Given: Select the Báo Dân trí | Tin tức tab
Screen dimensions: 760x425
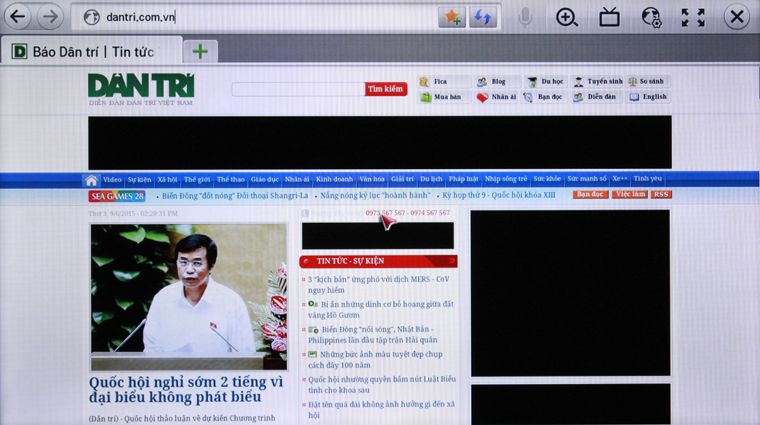Looking at the screenshot, I should point(92,51).
